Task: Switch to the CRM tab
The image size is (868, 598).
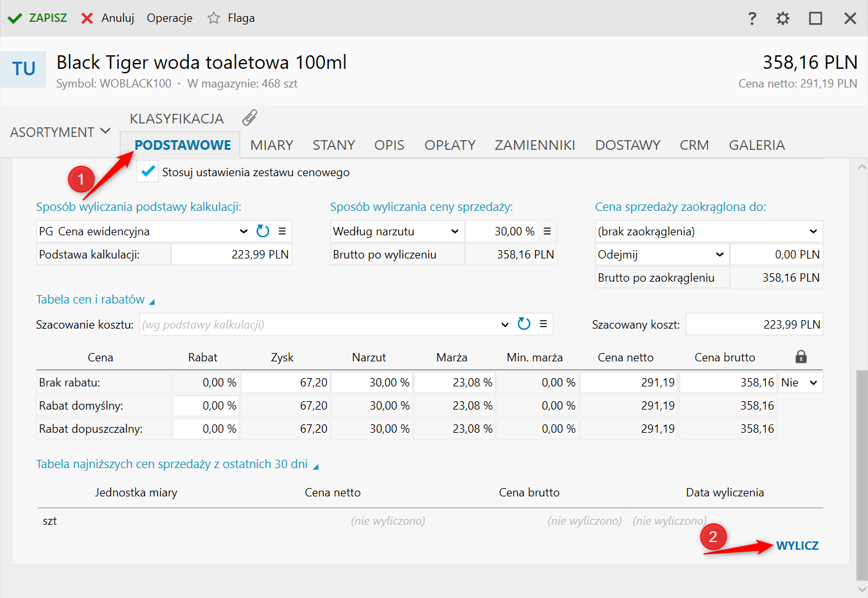Action: click(695, 145)
